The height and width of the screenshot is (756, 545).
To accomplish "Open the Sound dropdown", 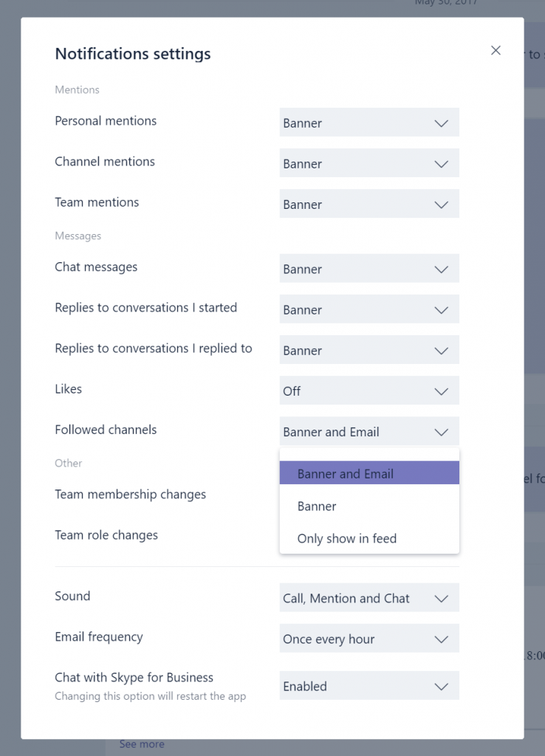I will coord(369,598).
